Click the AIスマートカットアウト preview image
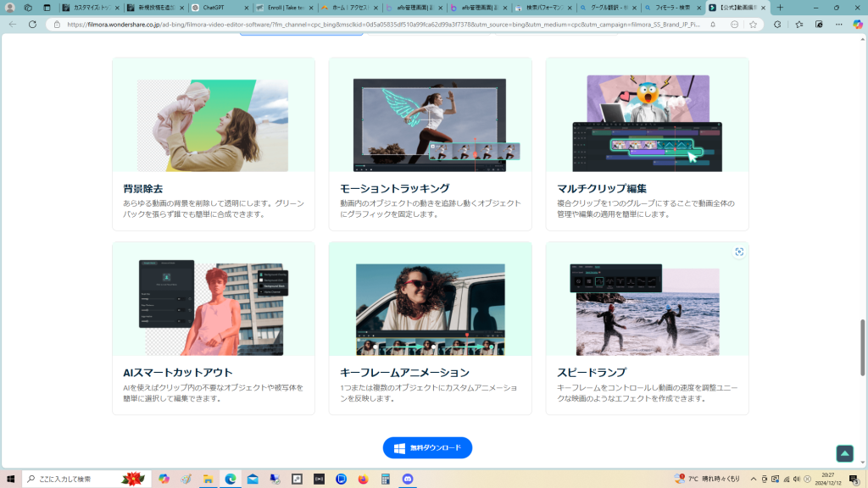This screenshot has height=488, width=868. point(213,307)
